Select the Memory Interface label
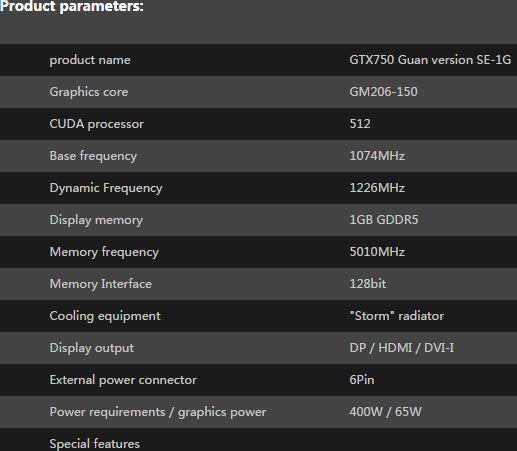Viewport: 517px width, 451px height. (x=101, y=284)
